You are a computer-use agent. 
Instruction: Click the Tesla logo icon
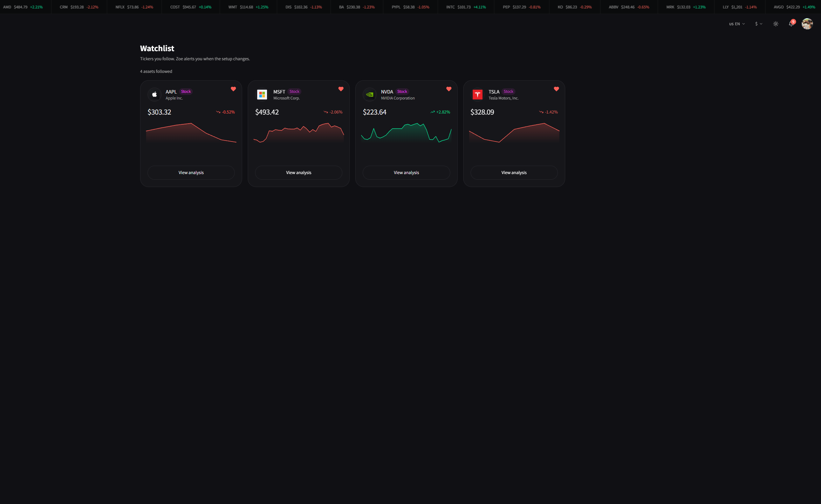pos(478,95)
